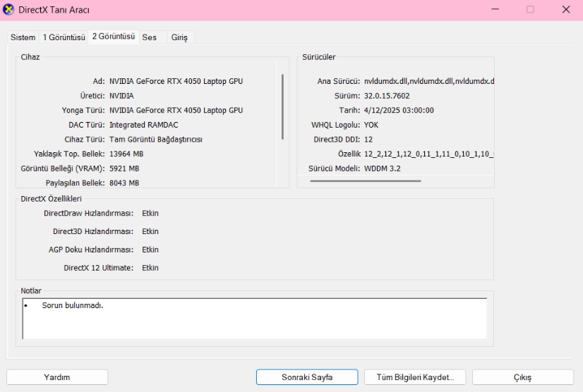Click the Direct3D DDI value 12
The image size is (583, 392).
(368, 140)
